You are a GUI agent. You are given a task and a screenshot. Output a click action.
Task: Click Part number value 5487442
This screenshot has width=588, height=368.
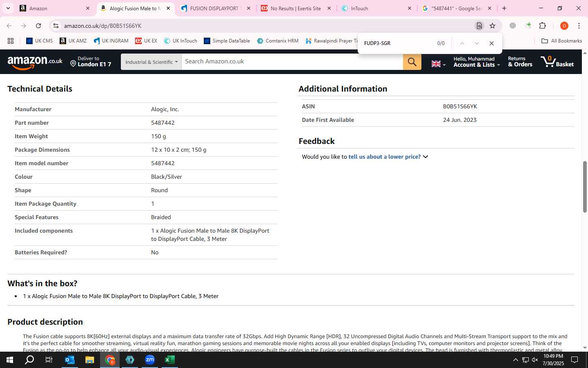pos(163,123)
